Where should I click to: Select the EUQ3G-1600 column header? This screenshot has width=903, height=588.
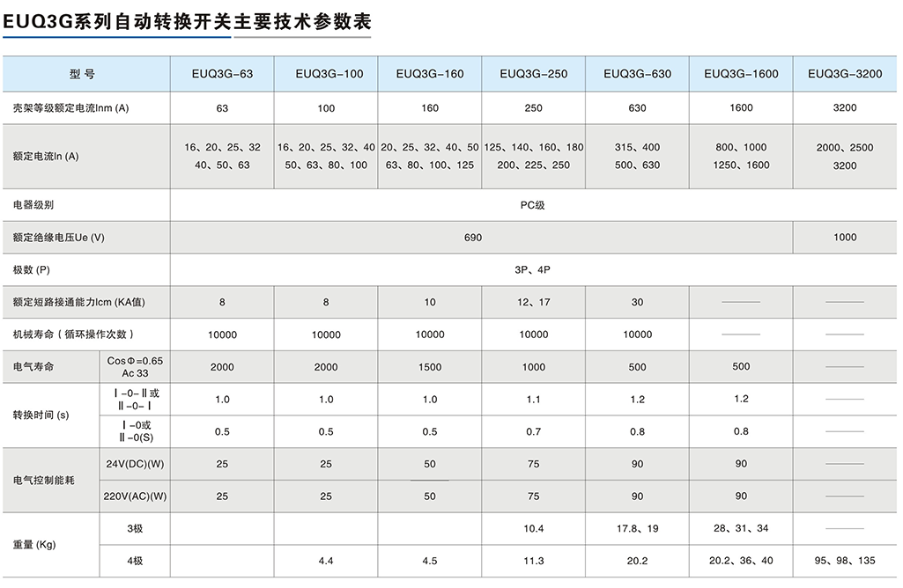[x=740, y=74]
